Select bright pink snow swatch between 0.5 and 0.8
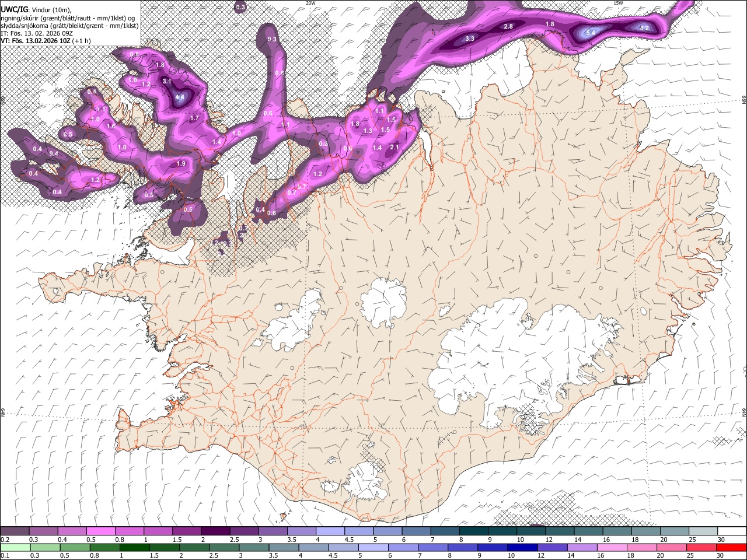Image resolution: width=747 pixels, height=560 pixels. coord(101,531)
